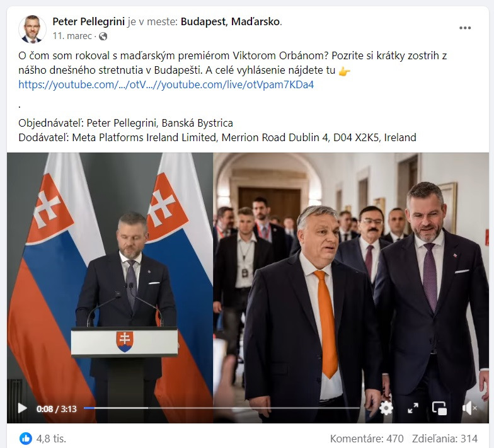Open video settings gear icon

pos(386,408)
